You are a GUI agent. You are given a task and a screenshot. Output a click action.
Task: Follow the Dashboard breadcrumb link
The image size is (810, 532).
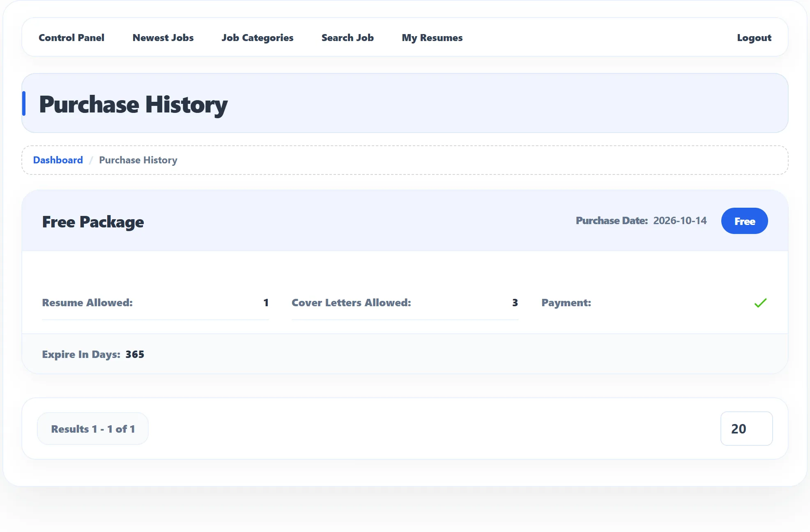point(58,160)
